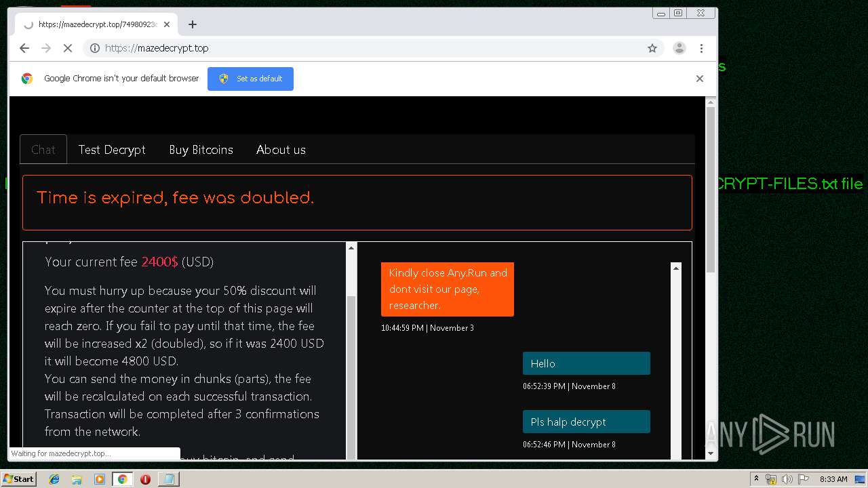The height and width of the screenshot is (488, 868).
Task: Open the notepad taskbar item
Action: click(168, 479)
